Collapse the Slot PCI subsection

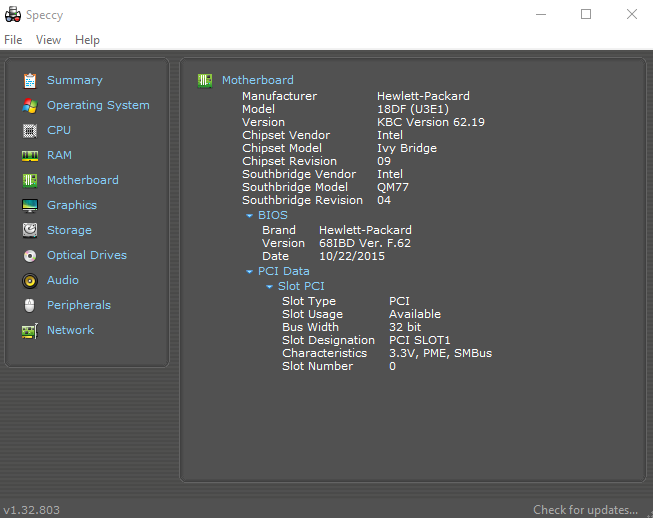pos(269,287)
